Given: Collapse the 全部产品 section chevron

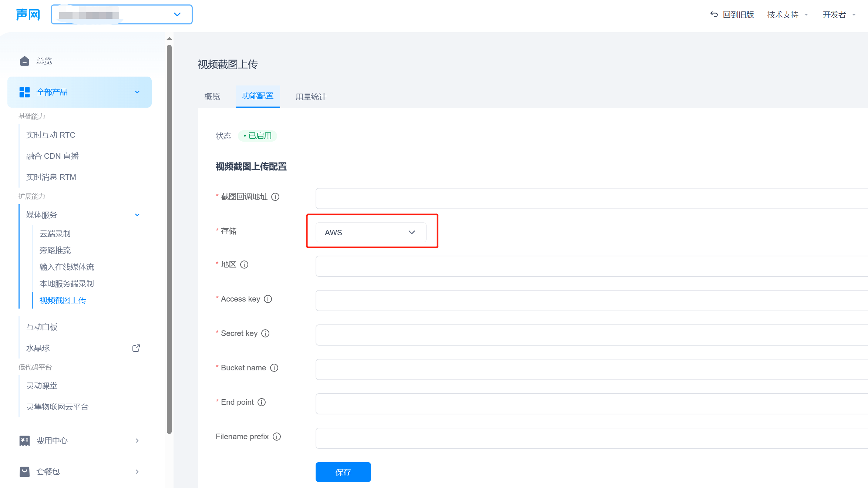Looking at the screenshot, I should tap(137, 92).
